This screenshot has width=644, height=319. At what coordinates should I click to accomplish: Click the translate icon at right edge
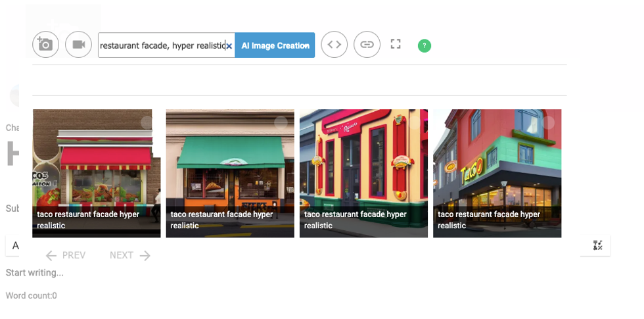tap(597, 245)
